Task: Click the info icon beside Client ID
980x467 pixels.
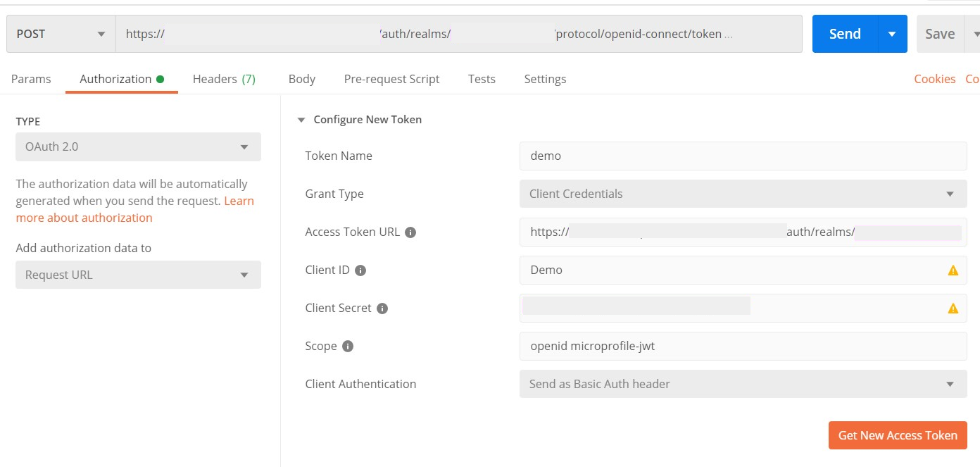Action: pos(360,270)
